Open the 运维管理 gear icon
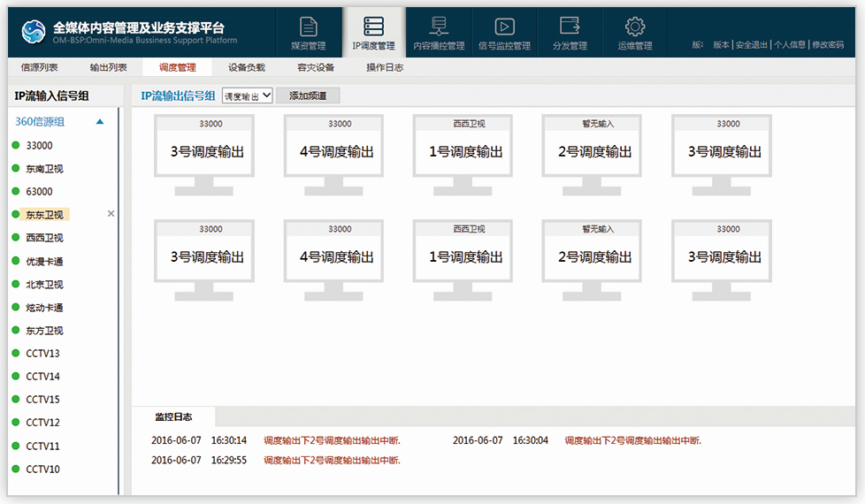865x504 pixels. tap(635, 27)
